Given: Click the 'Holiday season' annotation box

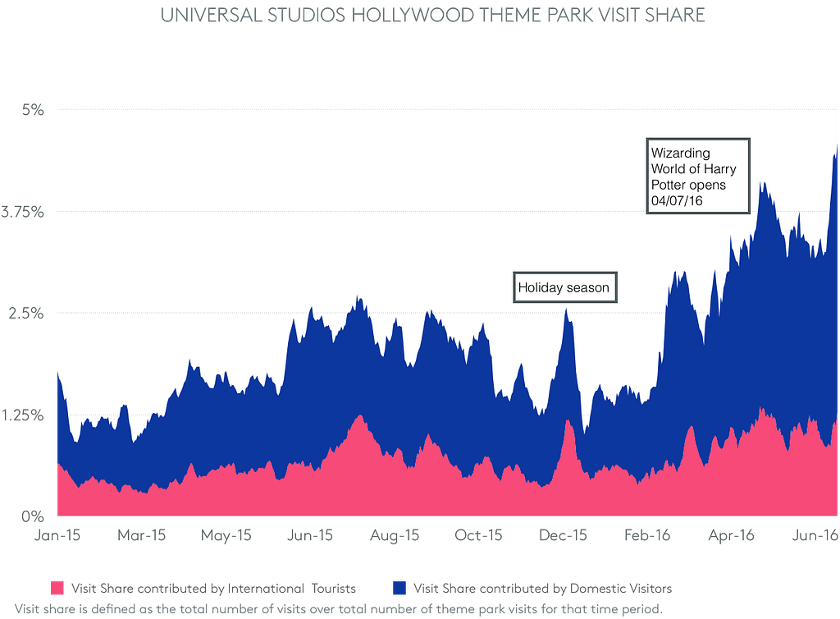Looking at the screenshot, I should (x=565, y=287).
